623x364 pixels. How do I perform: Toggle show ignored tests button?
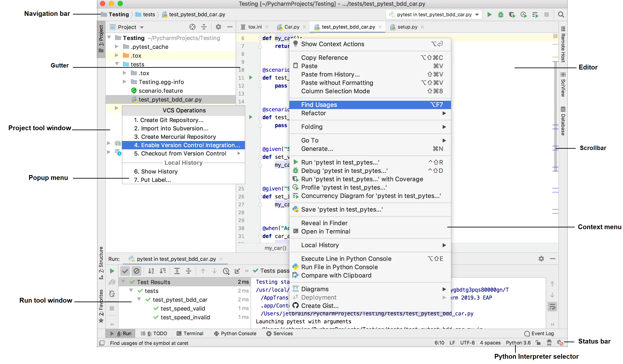[x=137, y=271]
